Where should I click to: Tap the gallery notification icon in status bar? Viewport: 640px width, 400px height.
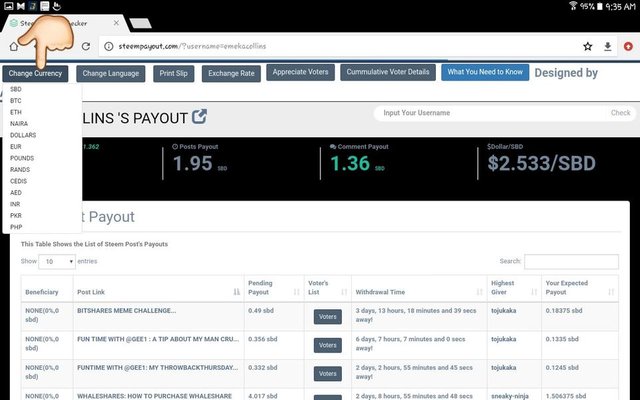pos(9,6)
